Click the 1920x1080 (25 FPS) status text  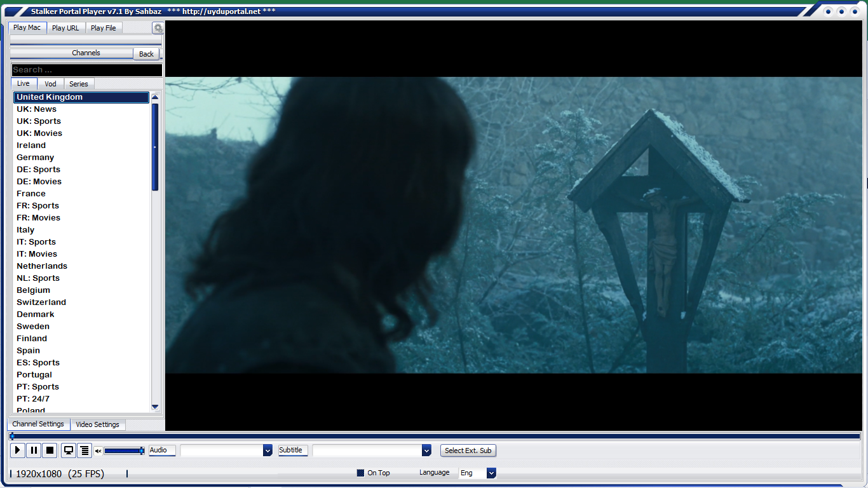click(60, 474)
